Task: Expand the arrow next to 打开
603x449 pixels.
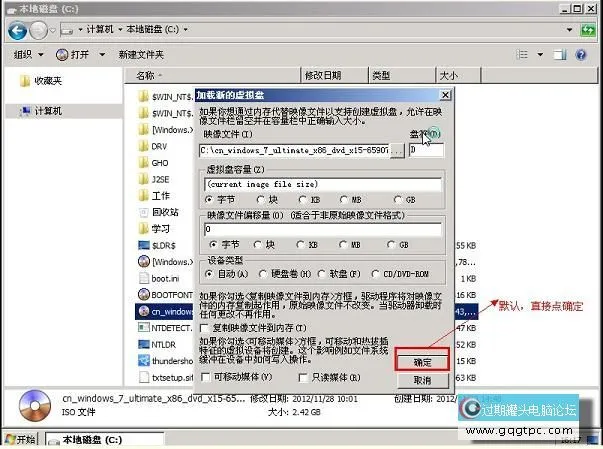Action: (102, 55)
